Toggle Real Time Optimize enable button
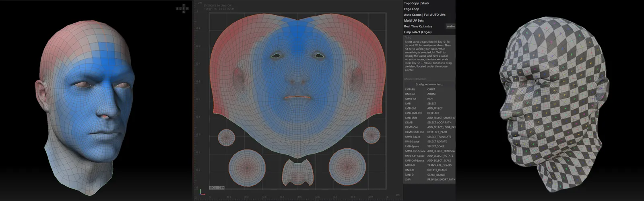The image size is (644, 201). click(x=450, y=27)
